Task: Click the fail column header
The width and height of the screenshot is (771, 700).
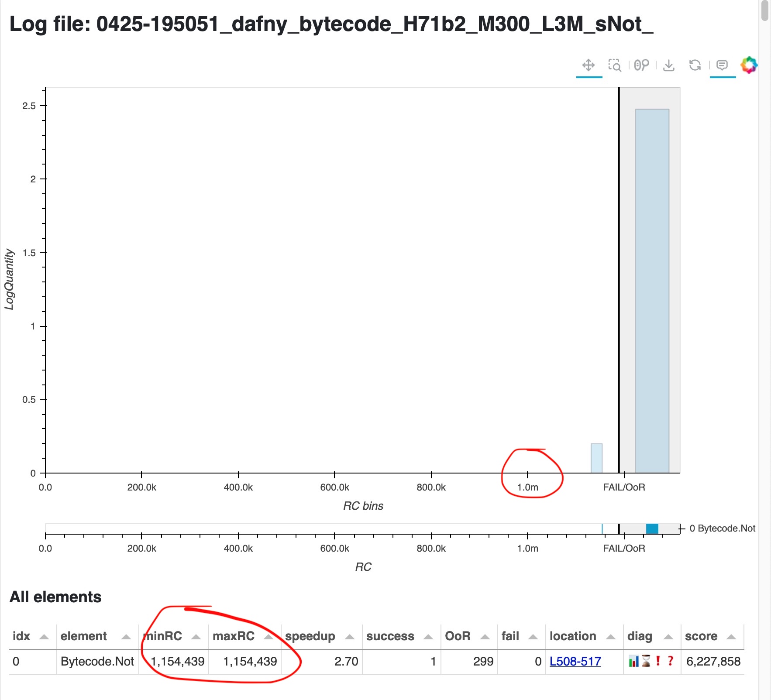Action: pyautogui.click(x=521, y=636)
